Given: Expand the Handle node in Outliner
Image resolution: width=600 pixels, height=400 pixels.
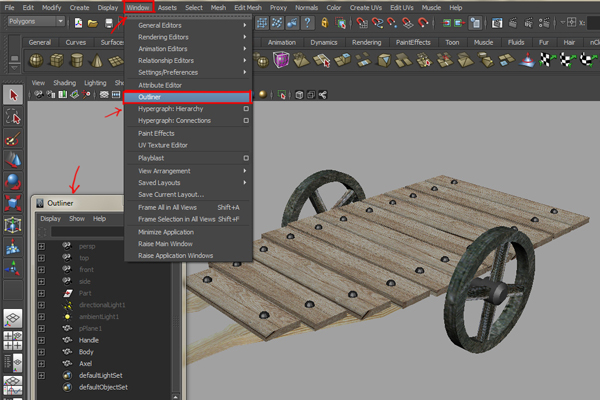Looking at the screenshot, I should (42, 340).
